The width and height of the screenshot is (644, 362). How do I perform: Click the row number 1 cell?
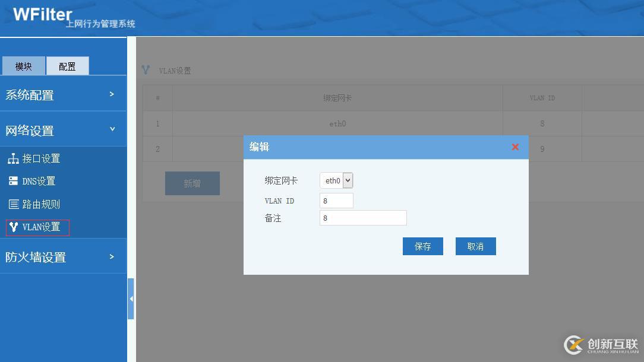click(x=157, y=123)
